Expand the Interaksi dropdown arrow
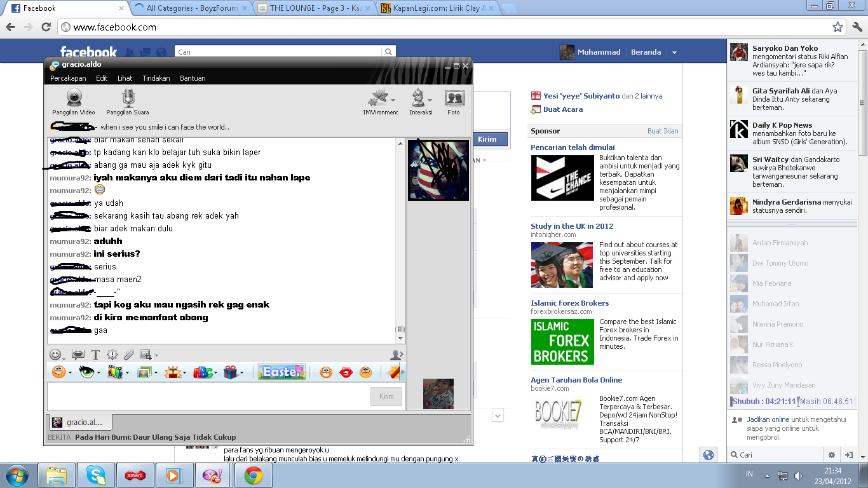 tap(430, 100)
